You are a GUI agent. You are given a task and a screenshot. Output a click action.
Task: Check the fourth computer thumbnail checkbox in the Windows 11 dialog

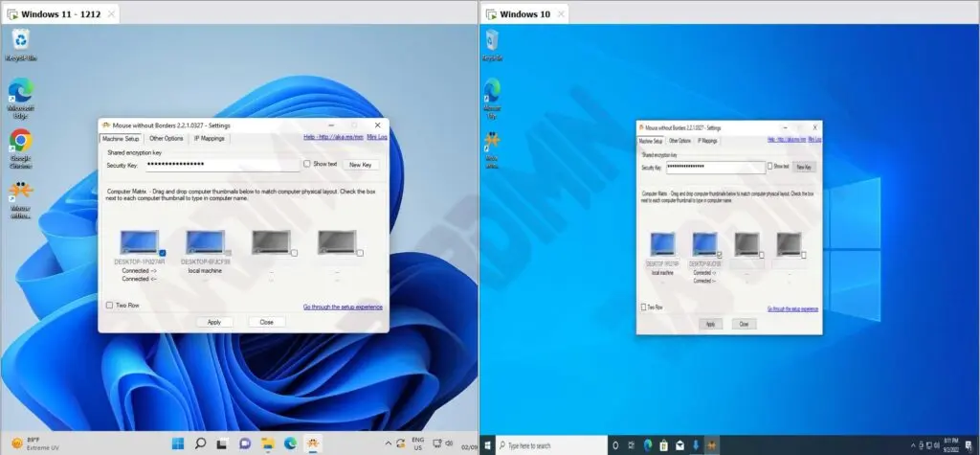click(x=360, y=253)
